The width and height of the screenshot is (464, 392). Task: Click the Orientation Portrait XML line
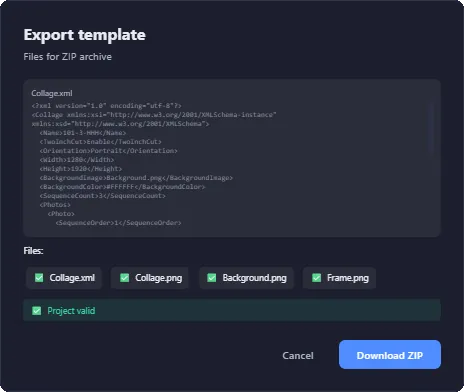point(108,151)
